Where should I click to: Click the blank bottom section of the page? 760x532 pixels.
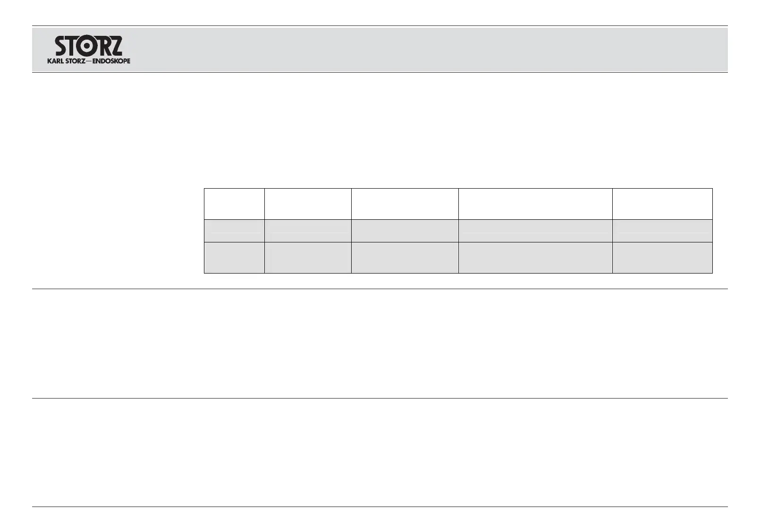380,453
